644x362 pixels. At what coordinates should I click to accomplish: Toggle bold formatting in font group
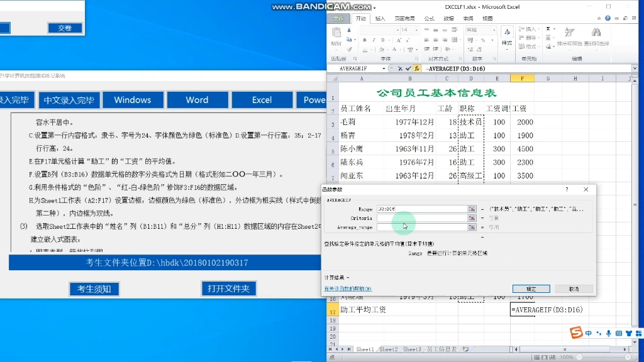point(364,40)
